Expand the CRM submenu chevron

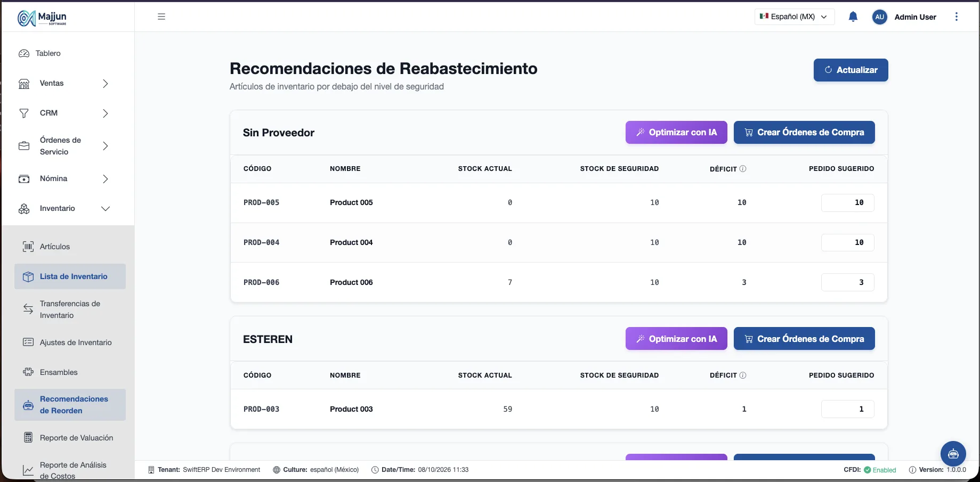tap(106, 113)
